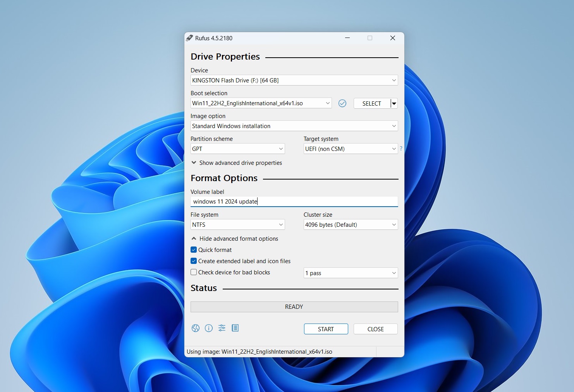Open the File system NTFS dropdown
574x392 pixels.
pos(237,225)
